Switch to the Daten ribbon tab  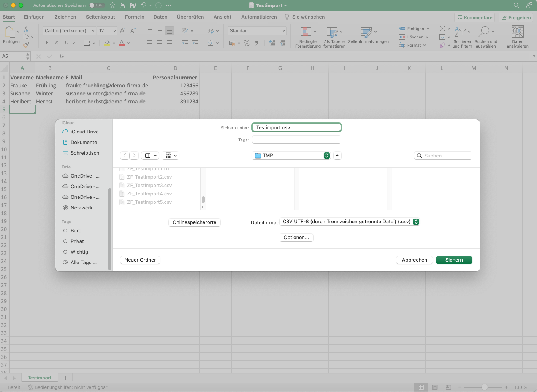coord(160,17)
